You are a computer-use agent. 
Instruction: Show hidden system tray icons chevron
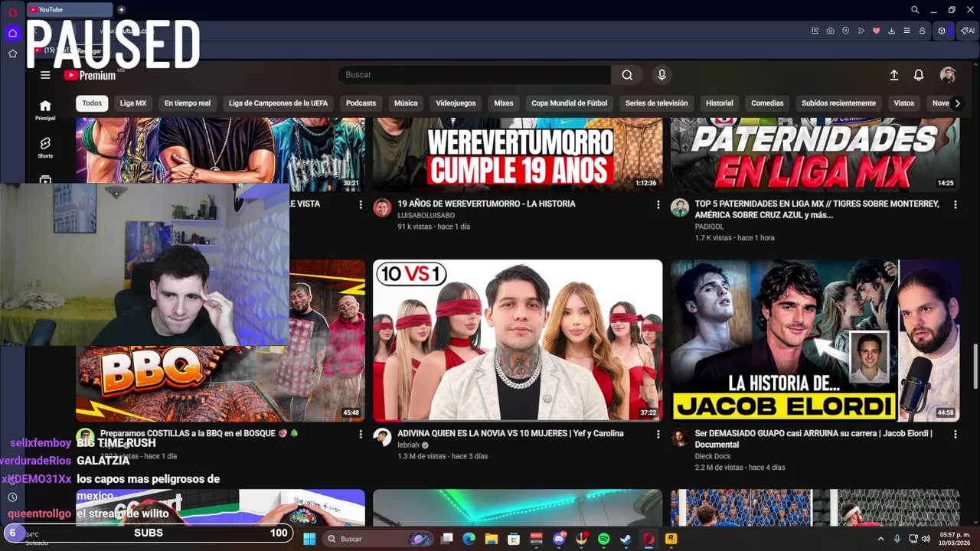[x=880, y=539]
